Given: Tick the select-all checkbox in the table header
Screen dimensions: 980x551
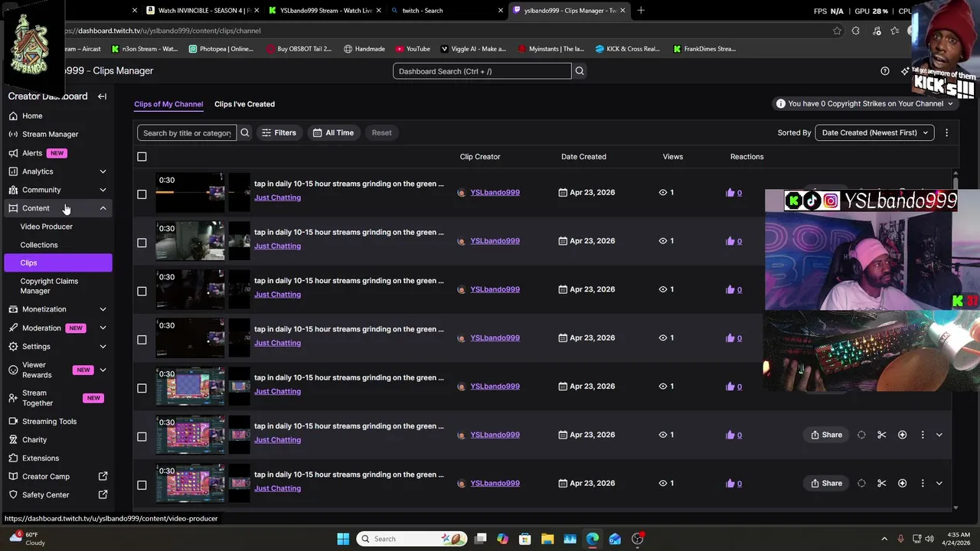Looking at the screenshot, I should click(x=142, y=157).
